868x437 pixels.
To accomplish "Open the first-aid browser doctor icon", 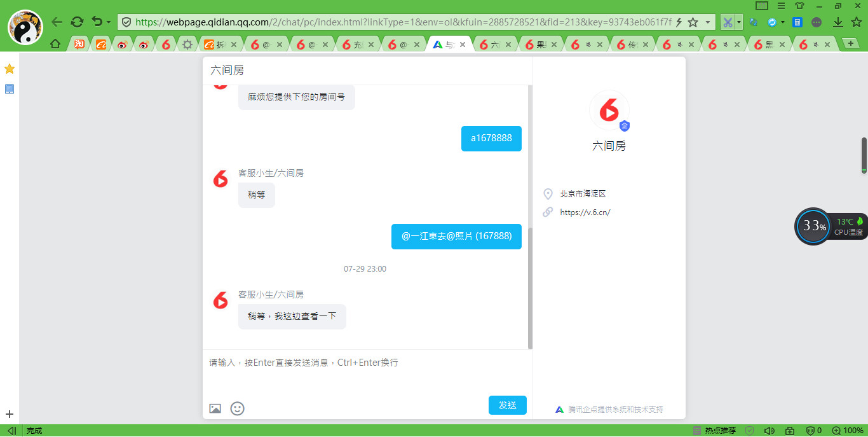I will coord(790,431).
